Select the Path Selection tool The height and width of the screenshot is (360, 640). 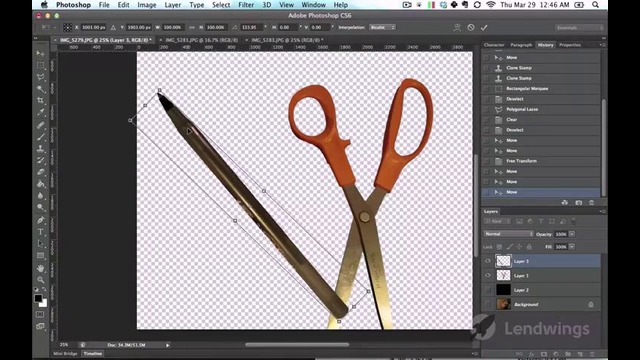[40, 244]
